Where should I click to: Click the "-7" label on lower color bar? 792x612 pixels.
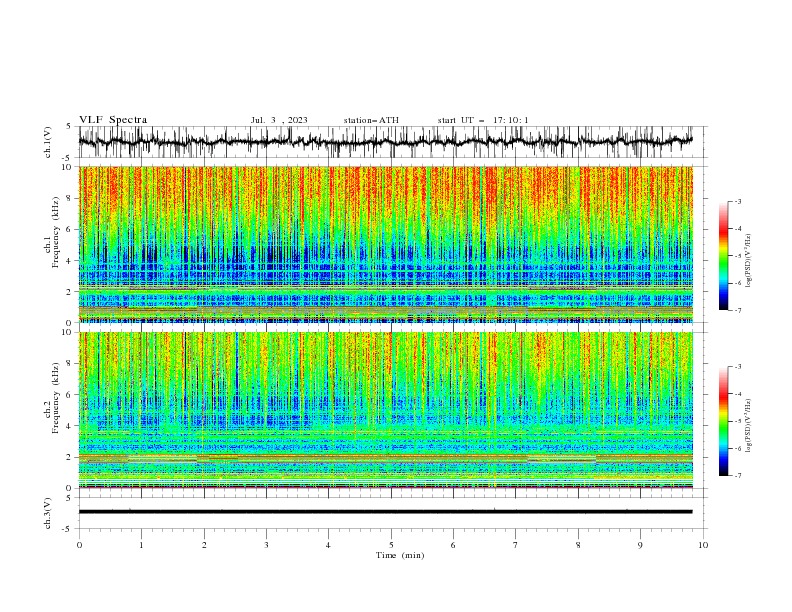[x=737, y=476]
